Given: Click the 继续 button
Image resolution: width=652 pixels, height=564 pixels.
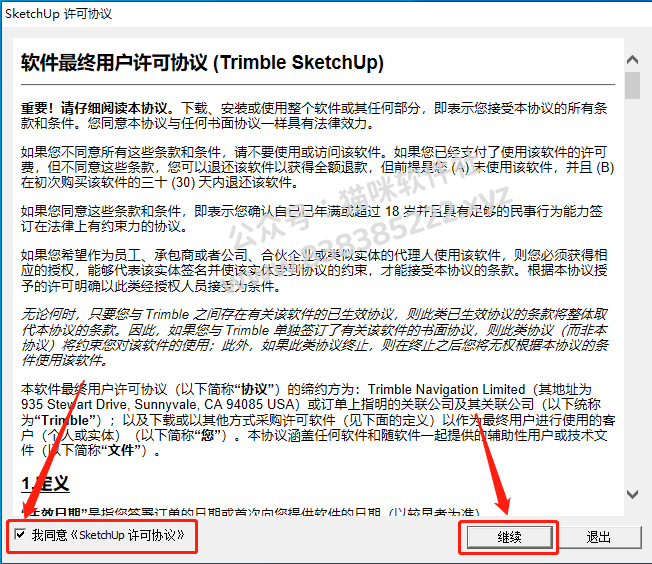Looking at the screenshot, I should pos(509,537).
